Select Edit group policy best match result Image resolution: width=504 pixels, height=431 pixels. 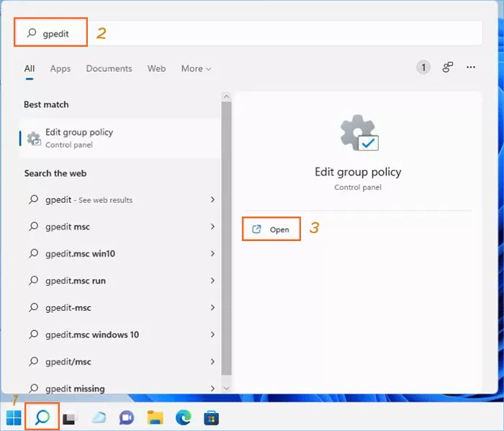120,138
